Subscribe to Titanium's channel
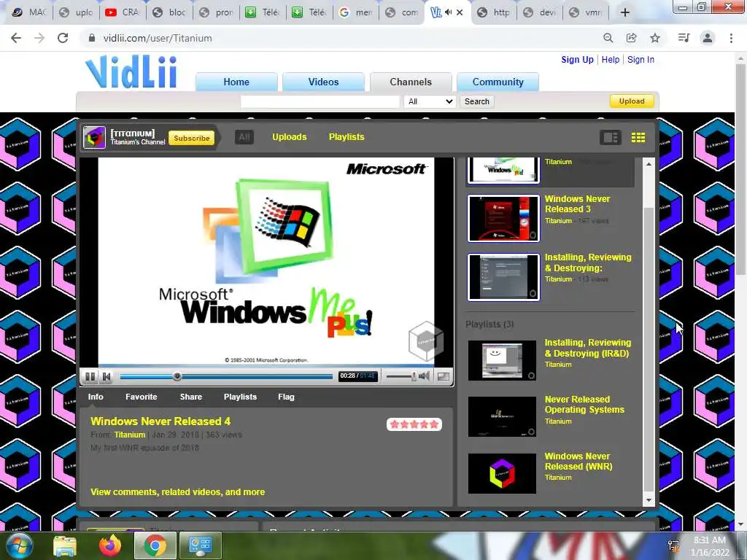Screen dimensions: 747x560 (192, 138)
